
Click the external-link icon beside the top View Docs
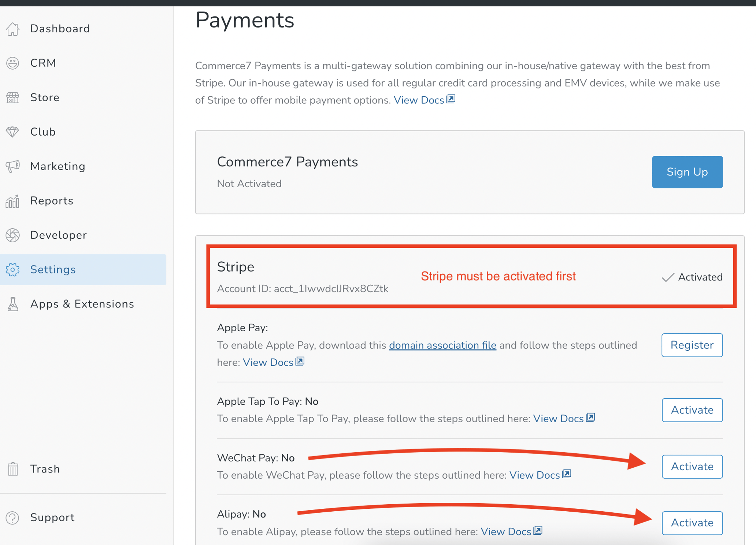coord(451,99)
